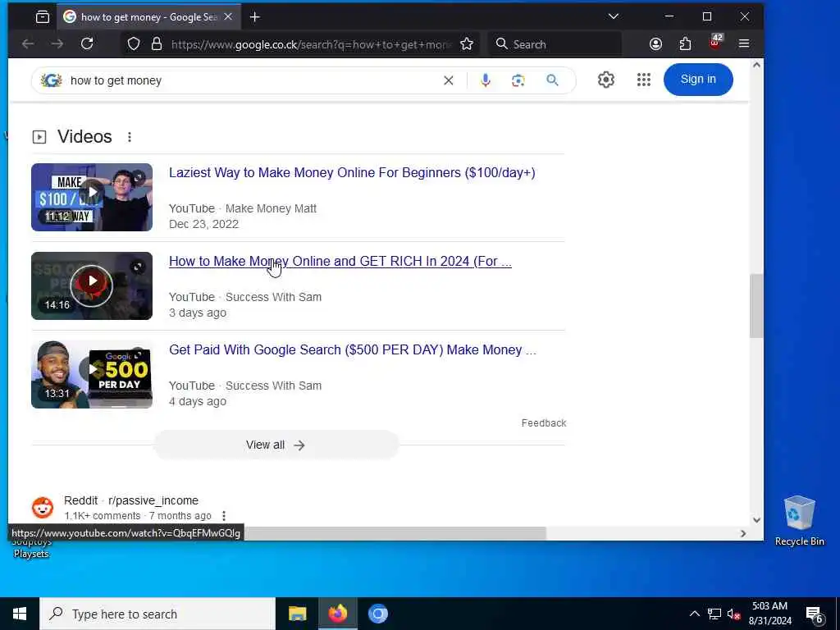Maximize the Firefox window
This screenshot has height=630, width=840.
coord(707,16)
